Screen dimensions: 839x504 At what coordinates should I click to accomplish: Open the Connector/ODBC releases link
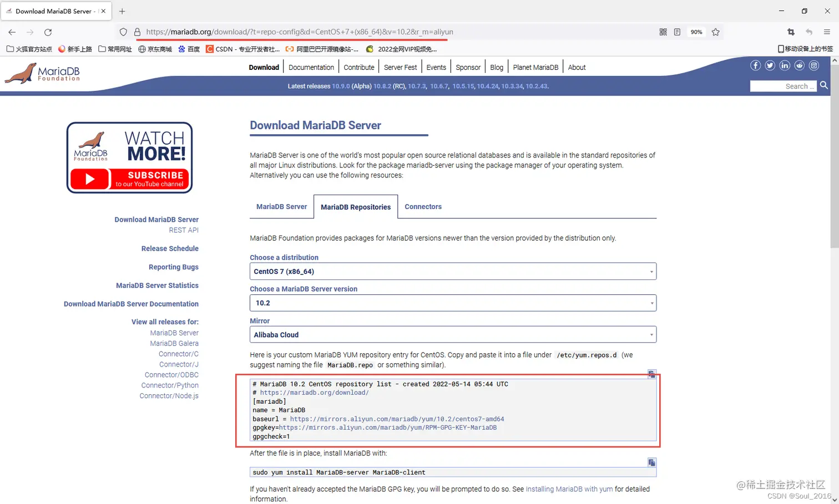pyautogui.click(x=171, y=375)
